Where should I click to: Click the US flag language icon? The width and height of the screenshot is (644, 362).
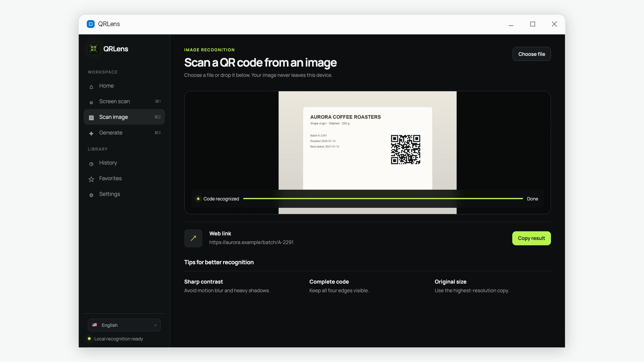[95, 325]
